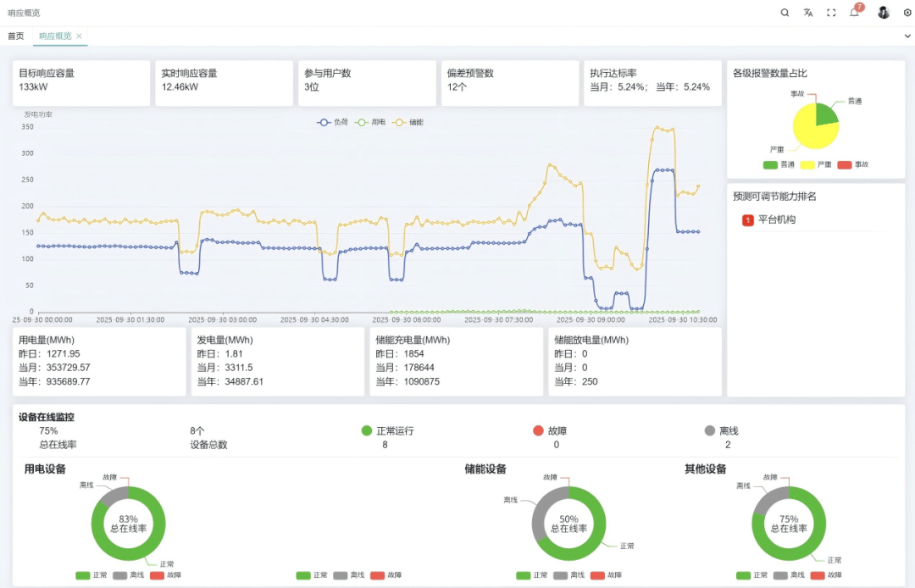Toggle the 负荷 series in chart legend

(x=332, y=122)
